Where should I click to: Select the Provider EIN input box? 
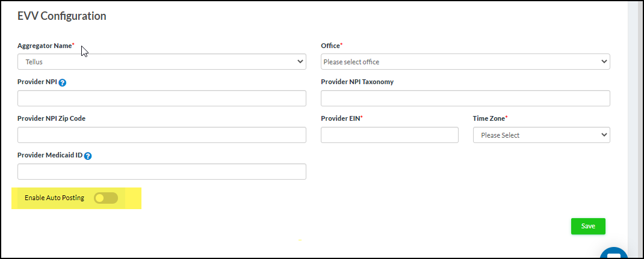(389, 135)
